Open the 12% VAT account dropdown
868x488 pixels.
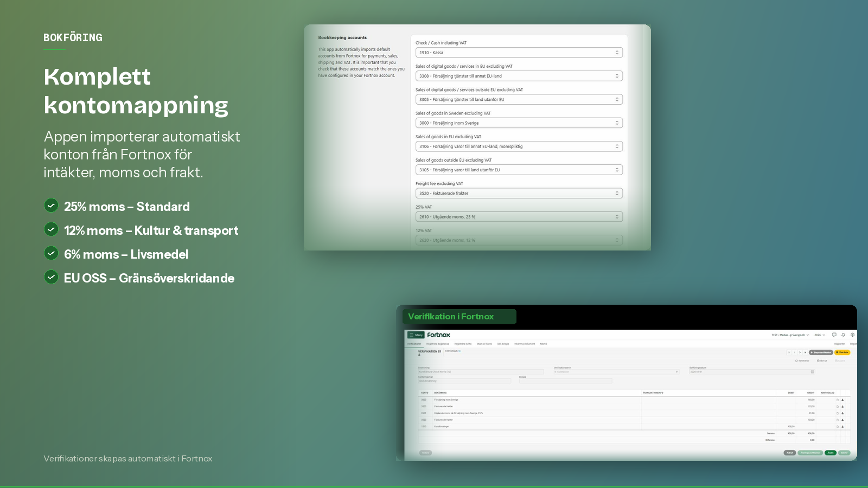click(519, 240)
